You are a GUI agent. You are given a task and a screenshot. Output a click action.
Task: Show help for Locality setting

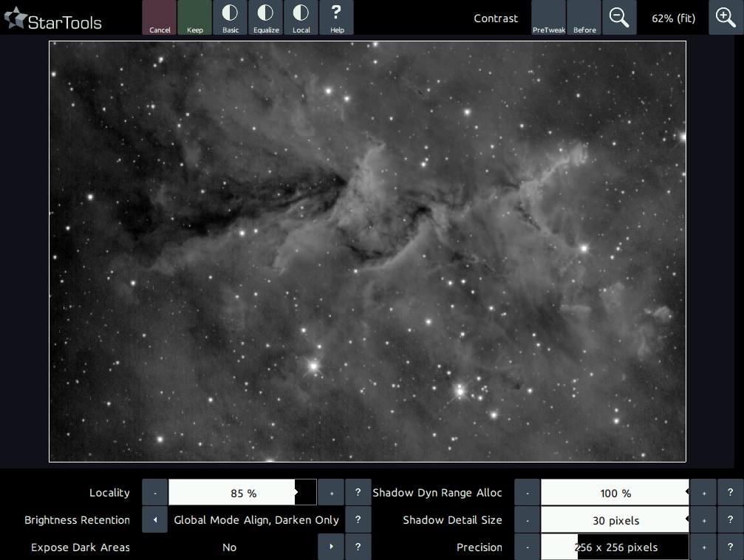[358, 493]
